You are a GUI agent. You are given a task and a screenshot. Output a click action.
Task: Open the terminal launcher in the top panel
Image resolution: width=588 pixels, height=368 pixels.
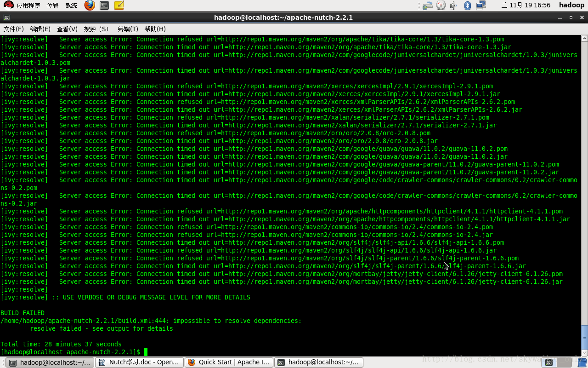(x=104, y=6)
